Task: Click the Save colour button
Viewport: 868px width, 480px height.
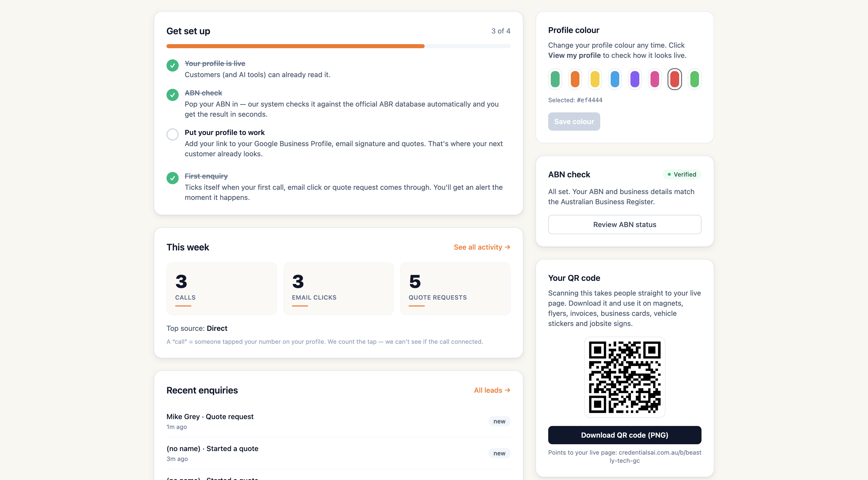Action: pos(574,122)
